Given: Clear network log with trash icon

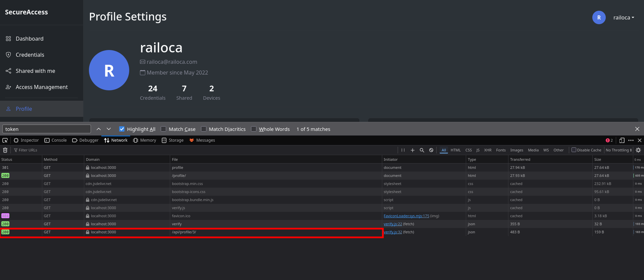Looking at the screenshot, I should [5, 150].
